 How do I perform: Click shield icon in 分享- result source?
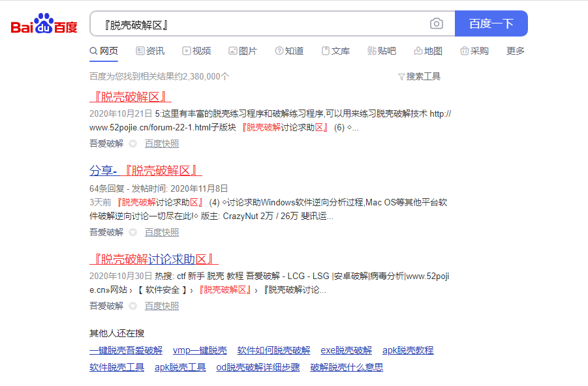coord(132,232)
